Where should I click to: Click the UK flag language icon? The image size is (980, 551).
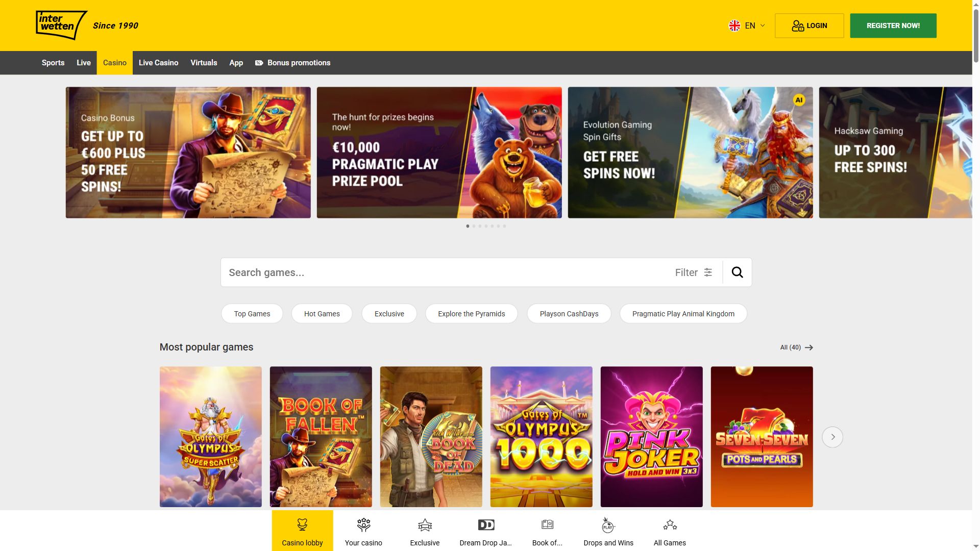734,26
